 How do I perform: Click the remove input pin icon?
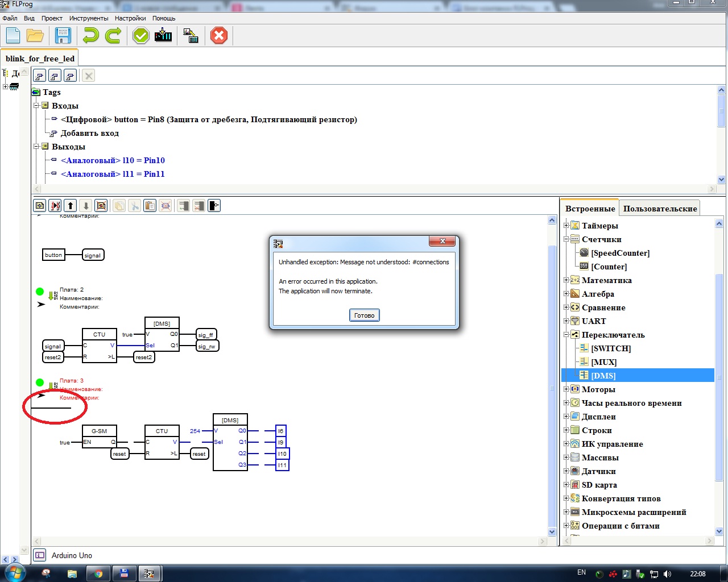(x=198, y=205)
